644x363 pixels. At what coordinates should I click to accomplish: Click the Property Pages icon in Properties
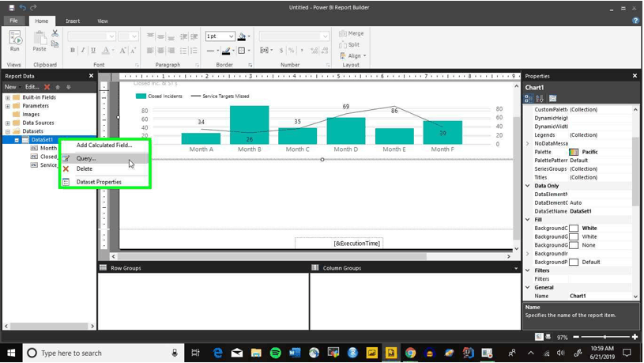553,98
